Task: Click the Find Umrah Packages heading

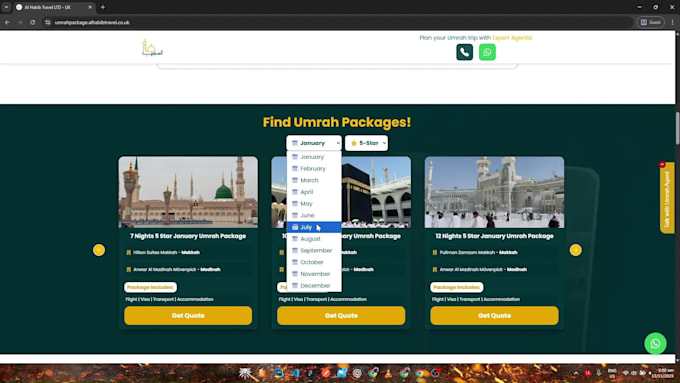Action: pos(337,122)
